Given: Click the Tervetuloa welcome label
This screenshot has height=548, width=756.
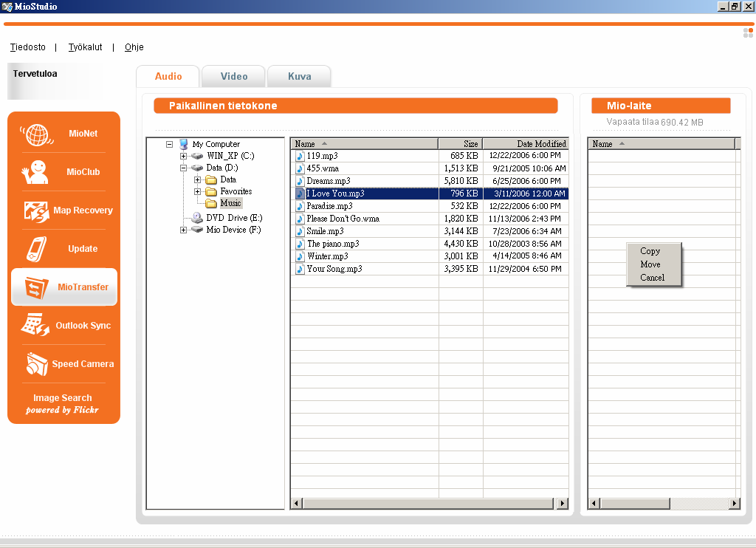Looking at the screenshot, I should pos(35,74).
